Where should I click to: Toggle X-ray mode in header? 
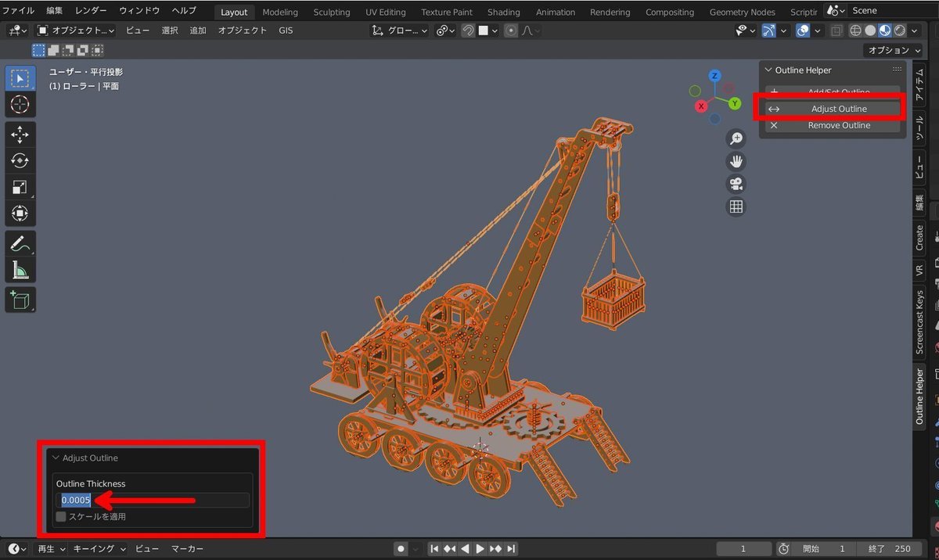(836, 31)
